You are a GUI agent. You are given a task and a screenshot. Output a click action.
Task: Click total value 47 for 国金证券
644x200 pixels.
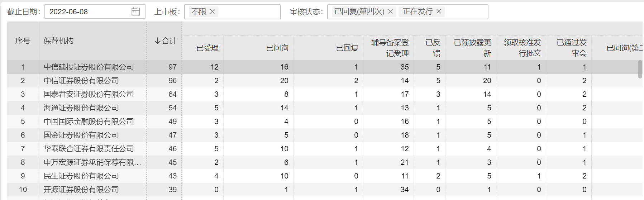tap(172, 135)
